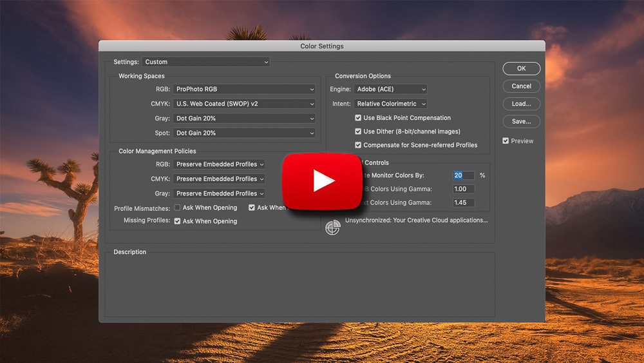This screenshot has width=644, height=363.
Task: Click the Save... button
Action: click(x=521, y=121)
